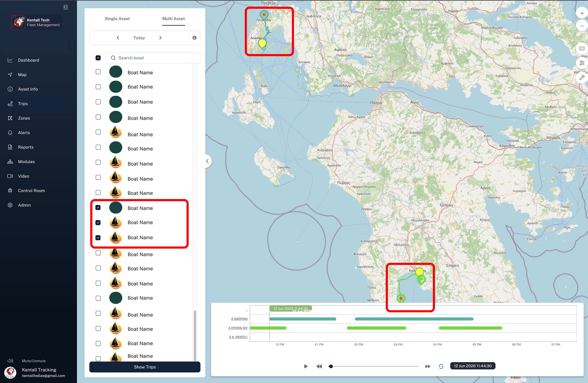The height and width of the screenshot is (383, 588).
Task: Click the wrench tools icon on the map
Action: (x=582, y=77)
